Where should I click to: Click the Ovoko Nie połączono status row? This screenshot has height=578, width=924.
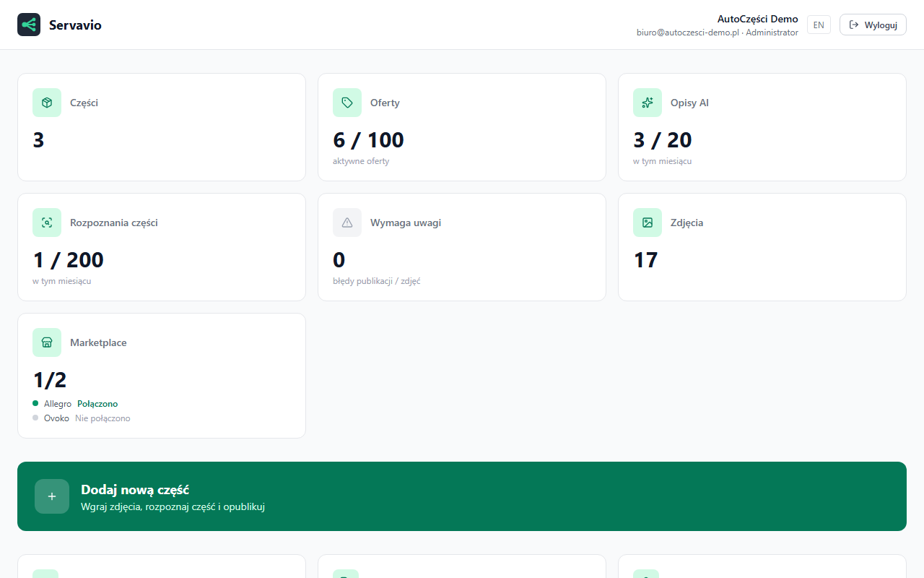82,418
